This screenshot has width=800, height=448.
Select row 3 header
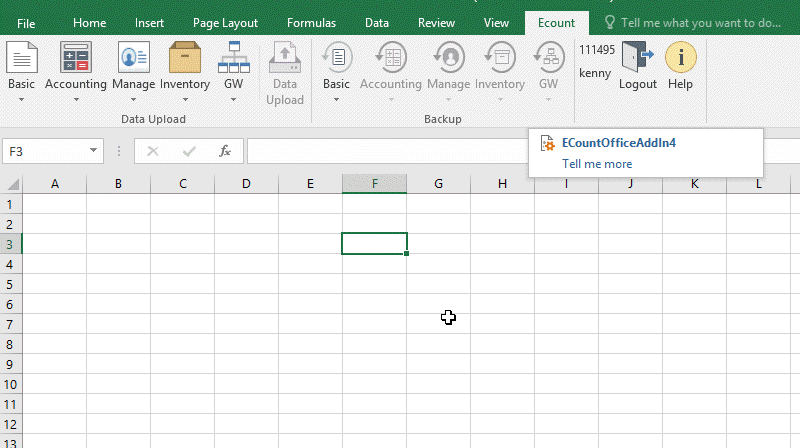click(x=11, y=244)
